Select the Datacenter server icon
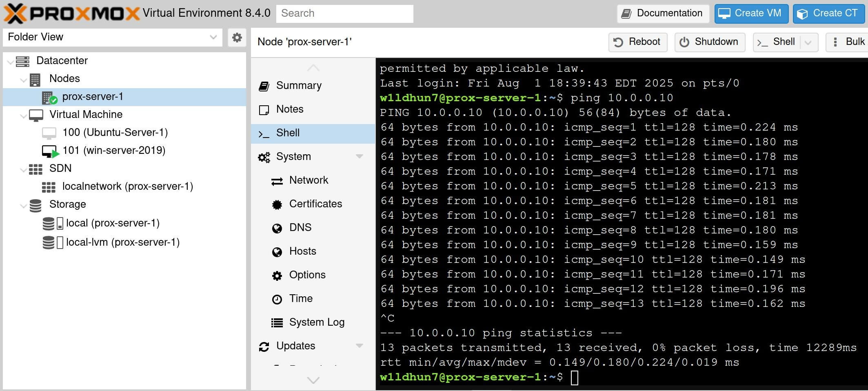 point(22,61)
